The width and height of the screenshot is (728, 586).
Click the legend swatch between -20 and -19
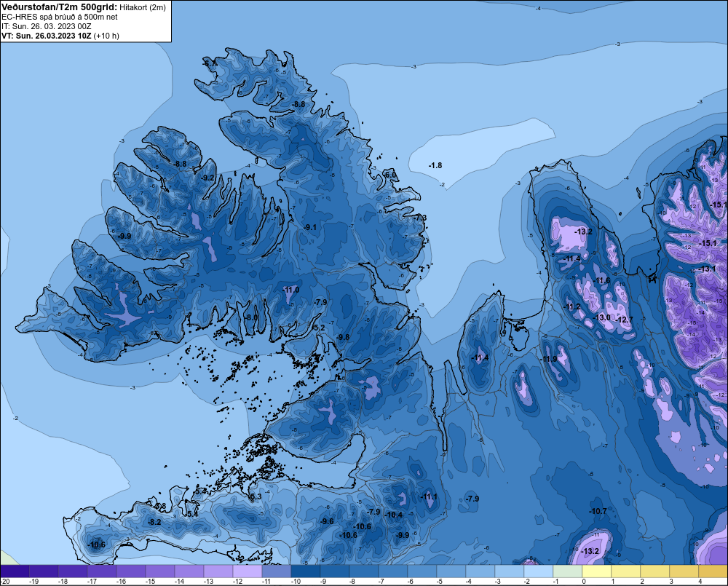point(15,571)
